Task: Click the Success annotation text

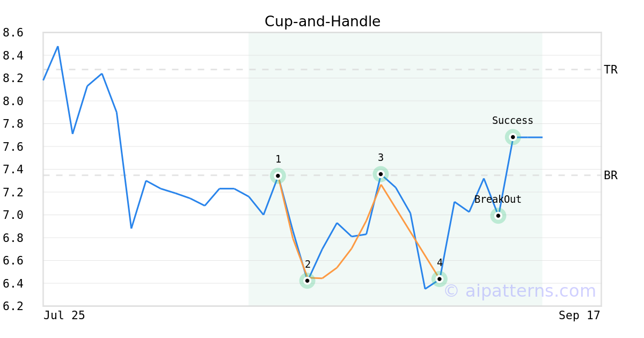Action: (x=513, y=121)
